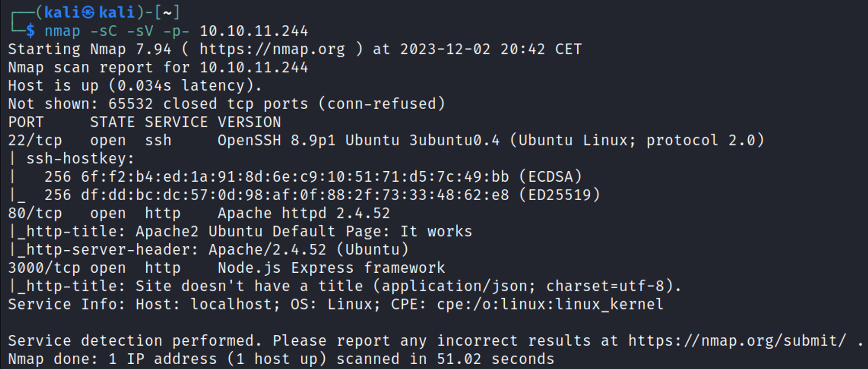Click the target IP in the command line

coord(253,31)
